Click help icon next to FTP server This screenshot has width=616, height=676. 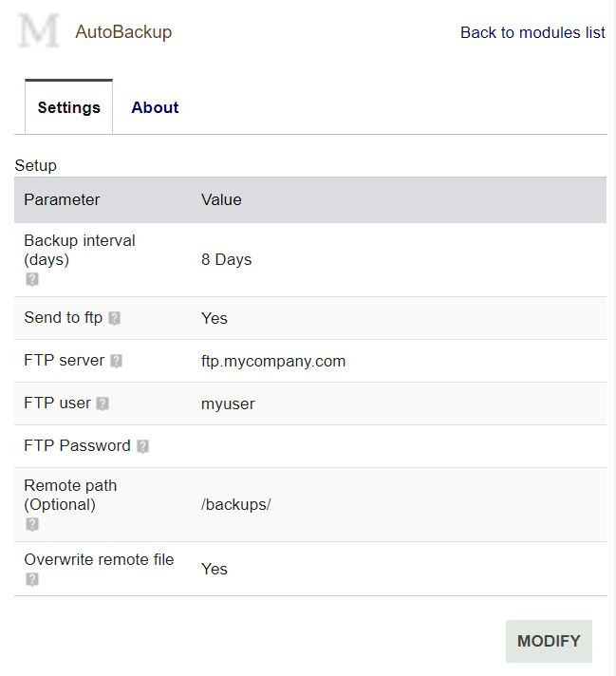(x=117, y=361)
